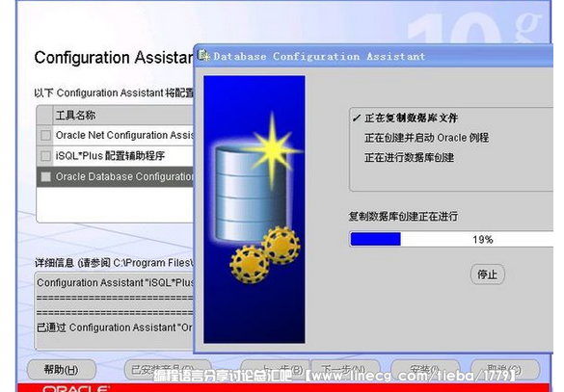Viewport: 564px width, 392px height.
Task: Click inside the 详细信息 log text area
Action: 115,311
